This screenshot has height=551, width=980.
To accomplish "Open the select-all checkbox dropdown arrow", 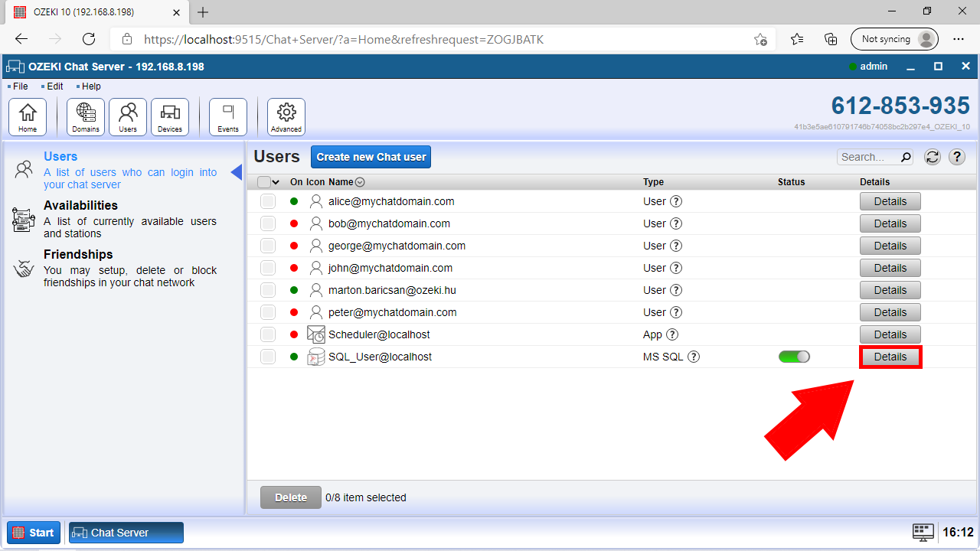I will pyautogui.click(x=277, y=181).
